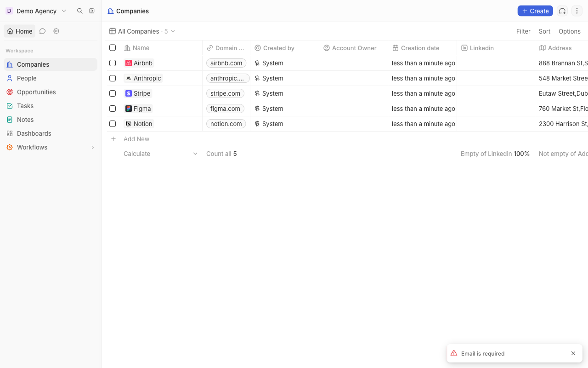This screenshot has height=368, width=588.
Task: Open the Filter options
Action: point(523,31)
